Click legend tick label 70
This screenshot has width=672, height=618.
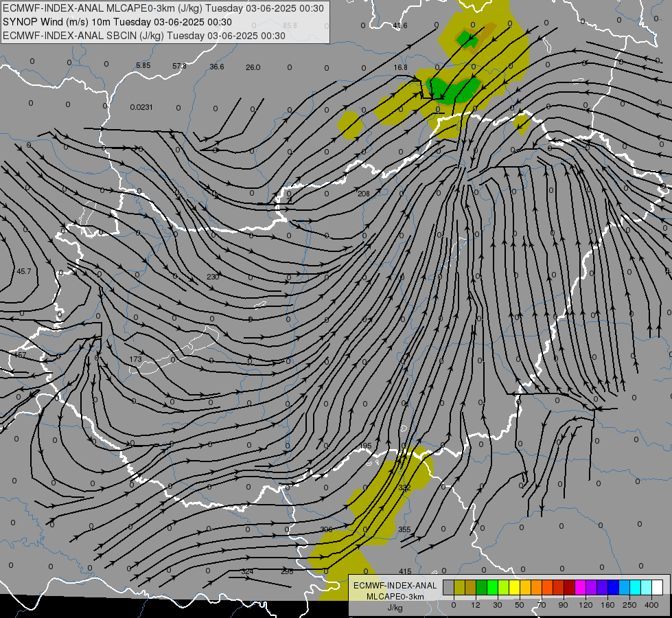(x=542, y=605)
